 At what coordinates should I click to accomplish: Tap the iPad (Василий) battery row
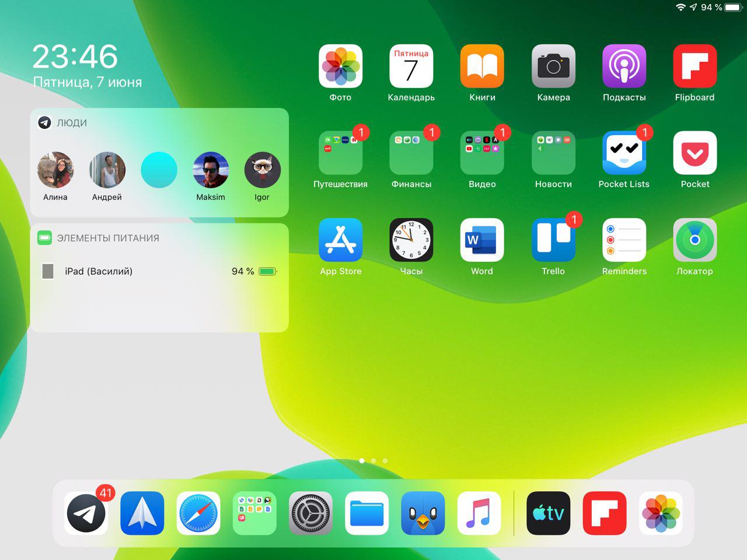pyautogui.click(x=159, y=271)
